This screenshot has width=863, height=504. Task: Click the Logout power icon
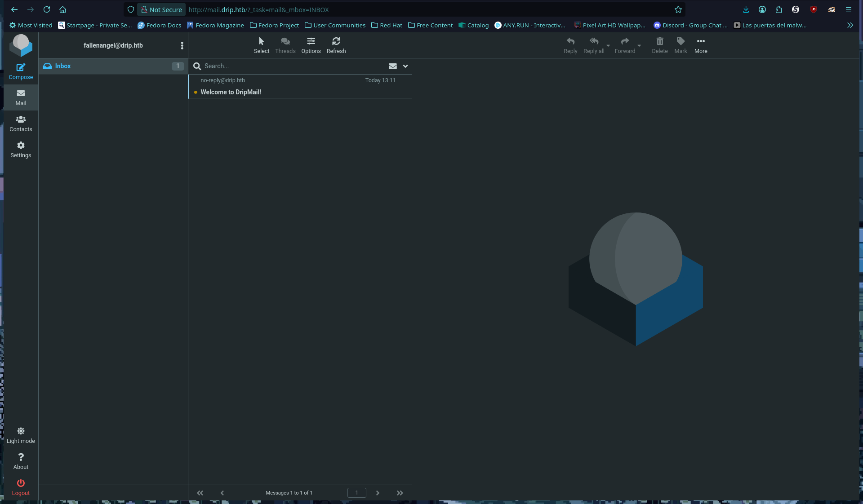click(x=21, y=483)
